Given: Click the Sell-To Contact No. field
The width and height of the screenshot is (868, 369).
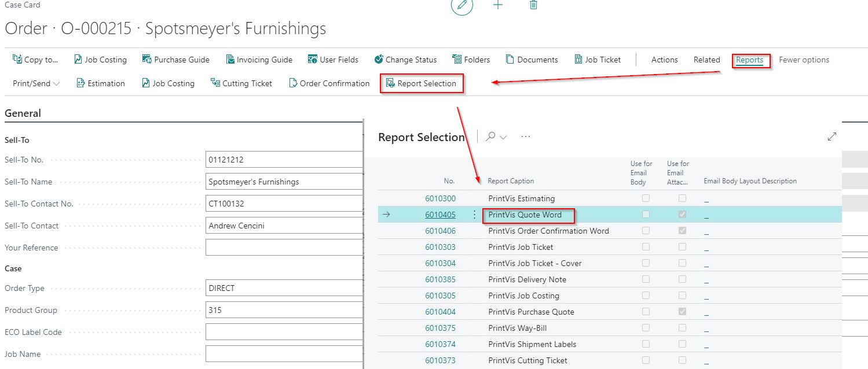Looking at the screenshot, I should [x=284, y=204].
